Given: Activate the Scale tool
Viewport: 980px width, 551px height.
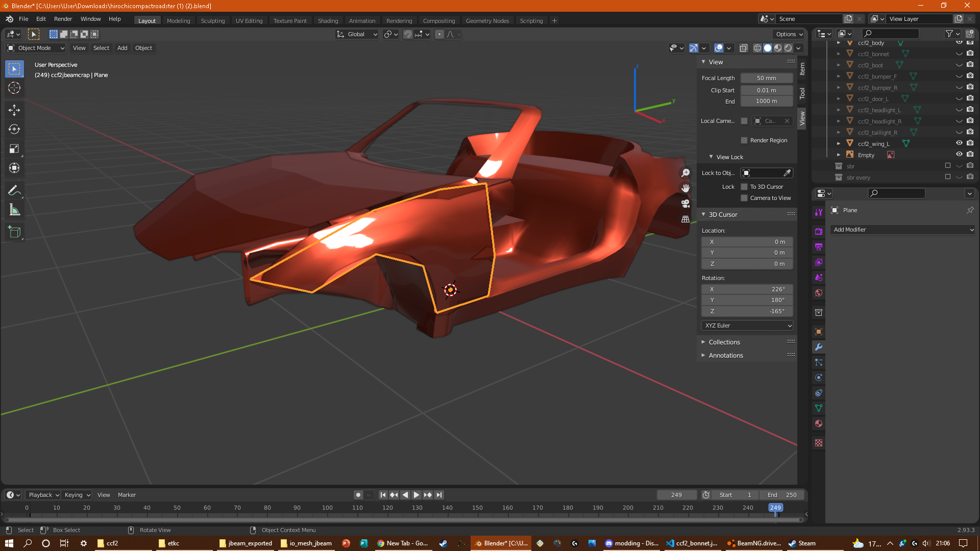Looking at the screenshot, I should (14, 148).
